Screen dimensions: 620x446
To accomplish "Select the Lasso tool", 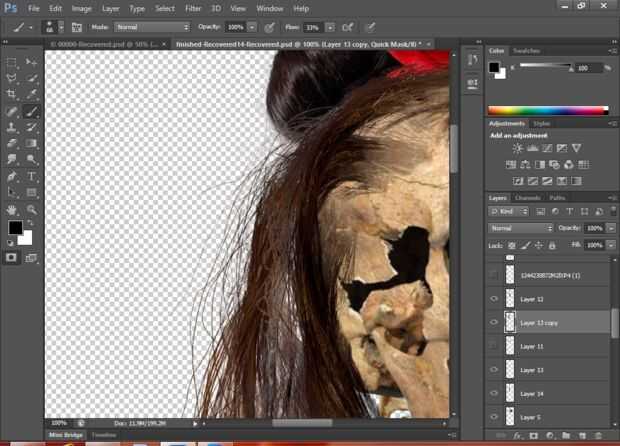I will coord(11,77).
